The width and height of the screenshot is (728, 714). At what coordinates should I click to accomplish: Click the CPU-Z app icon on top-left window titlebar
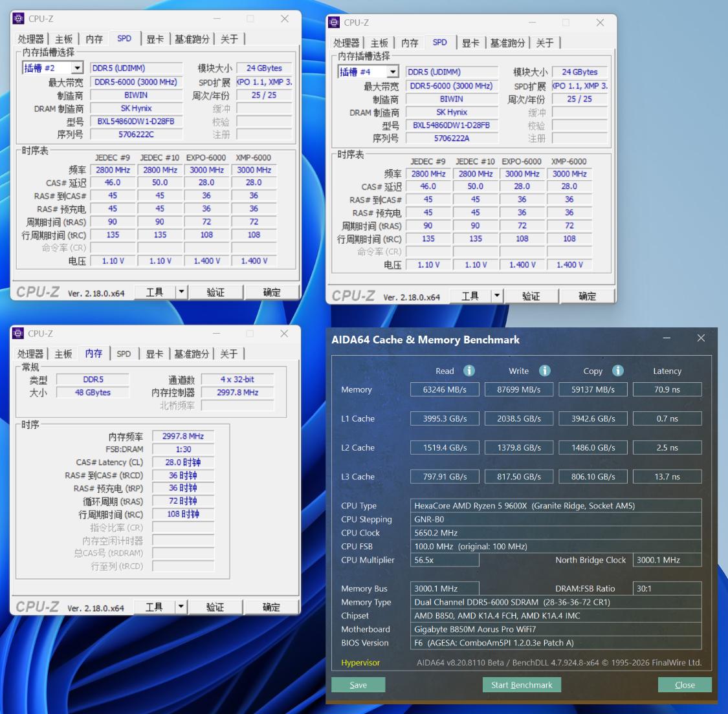19,19
